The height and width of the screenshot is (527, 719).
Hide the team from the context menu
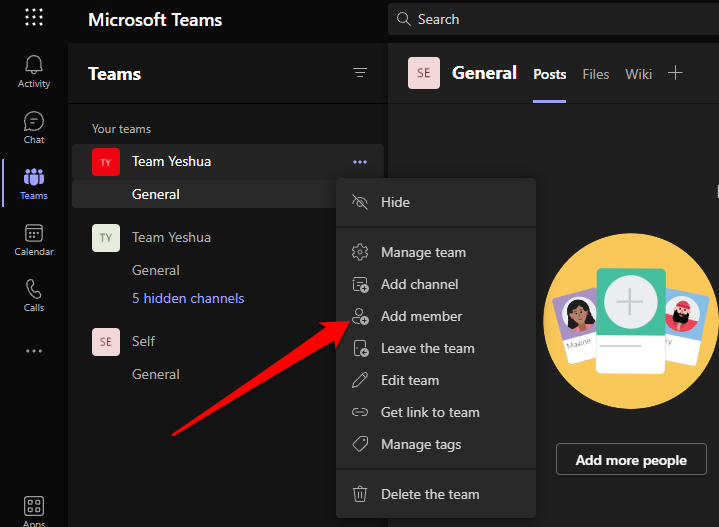[x=395, y=202]
